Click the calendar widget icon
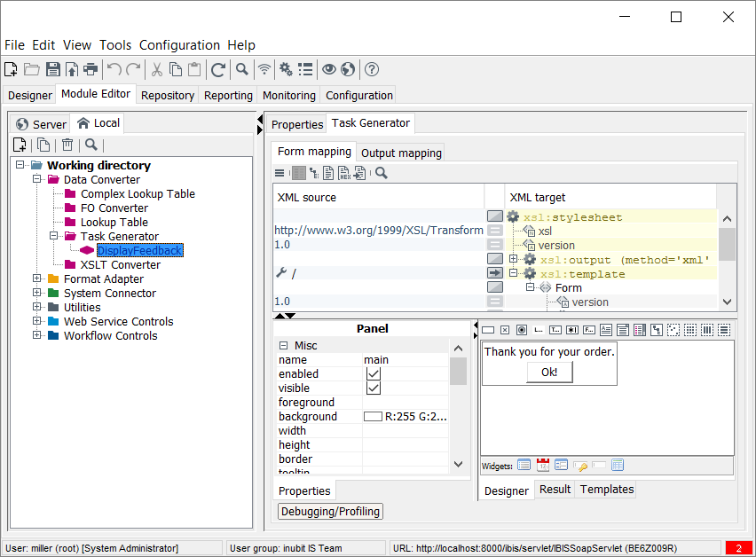 (542, 465)
